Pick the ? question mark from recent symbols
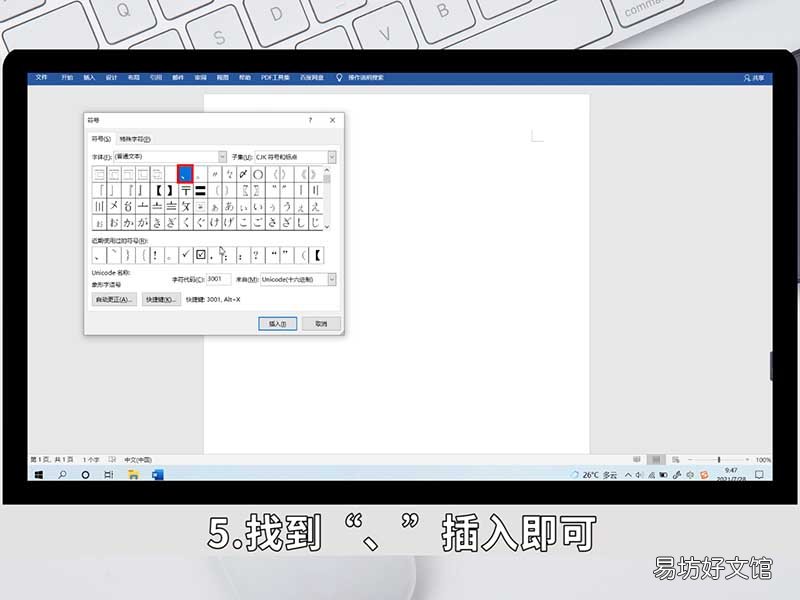Screen dimensions: 800x600 tap(256, 255)
